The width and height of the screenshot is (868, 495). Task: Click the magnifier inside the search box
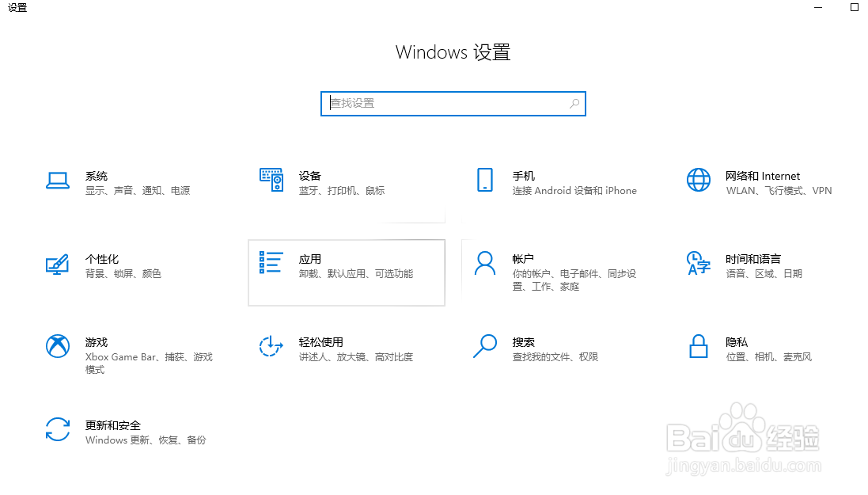[x=573, y=103]
